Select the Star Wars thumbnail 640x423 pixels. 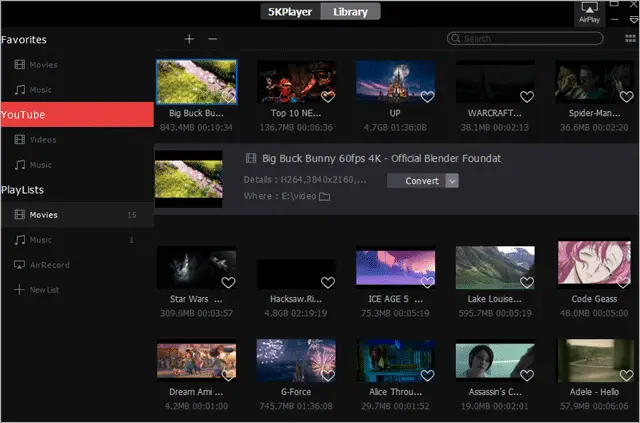pos(196,267)
